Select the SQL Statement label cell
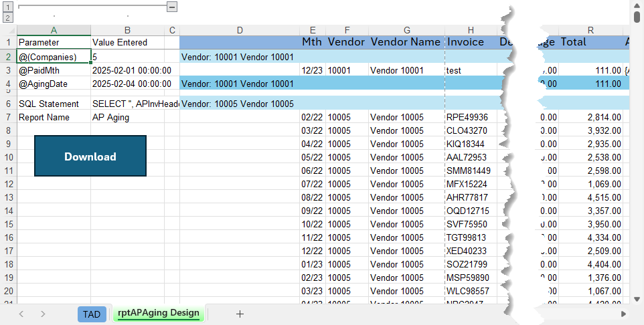The height and width of the screenshot is (325, 644). pyautogui.click(x=54, y=104)
